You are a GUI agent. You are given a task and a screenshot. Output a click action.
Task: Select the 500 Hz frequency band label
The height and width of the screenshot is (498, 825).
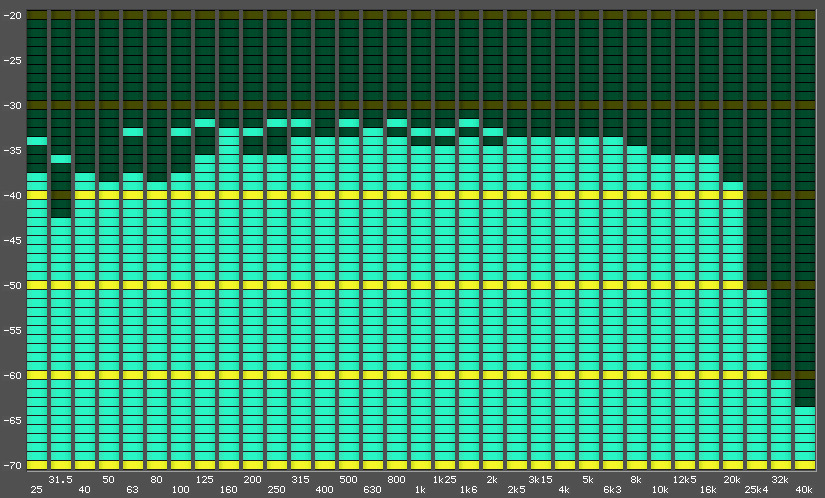[x=348, y=480]
